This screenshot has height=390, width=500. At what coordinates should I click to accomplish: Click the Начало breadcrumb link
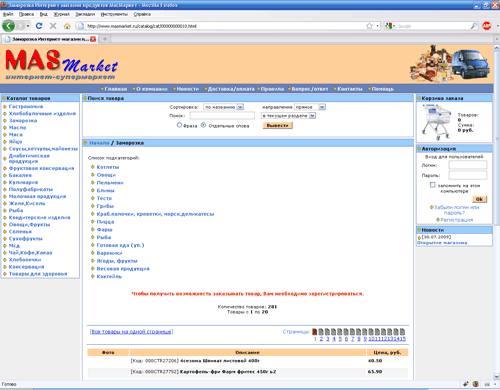click(x=99, y=143)
